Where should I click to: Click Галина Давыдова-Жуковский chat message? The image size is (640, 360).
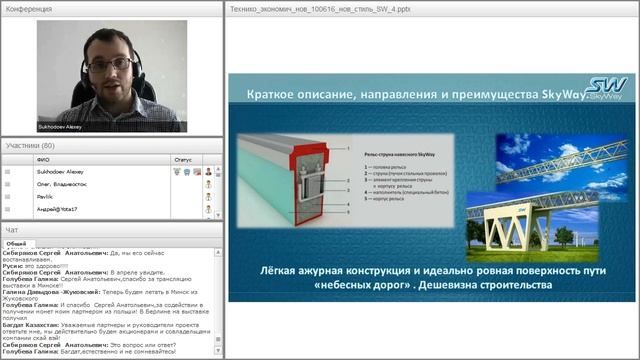pos(100,295)
